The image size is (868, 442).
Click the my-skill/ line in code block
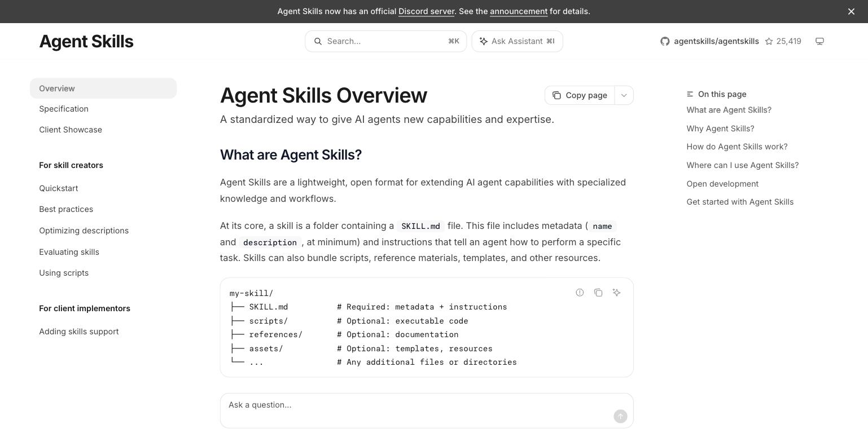click(251, 293)
